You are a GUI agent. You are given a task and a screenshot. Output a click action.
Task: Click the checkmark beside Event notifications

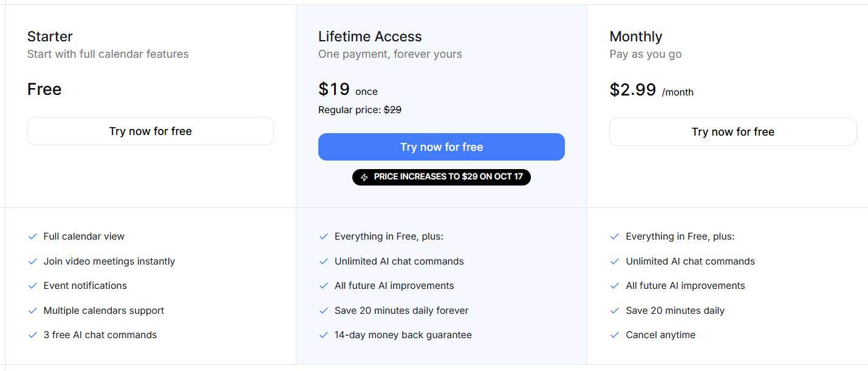[x=32, y=285]
